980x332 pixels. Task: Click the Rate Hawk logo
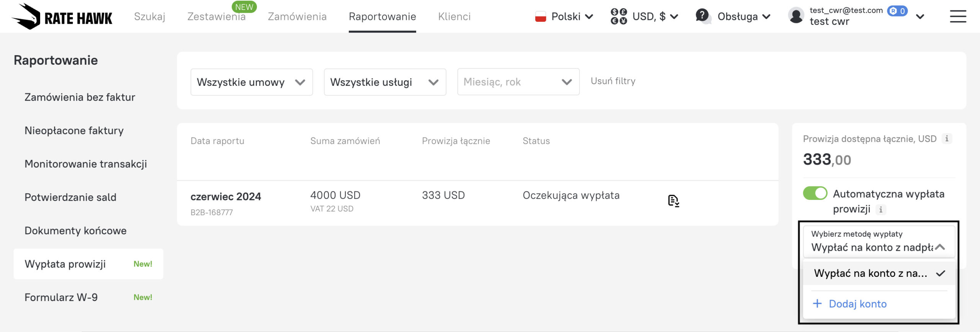tap(62, 16)
